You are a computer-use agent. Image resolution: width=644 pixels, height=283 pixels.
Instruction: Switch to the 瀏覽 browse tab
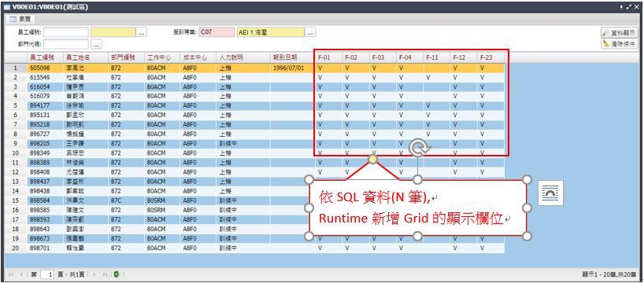21,20
